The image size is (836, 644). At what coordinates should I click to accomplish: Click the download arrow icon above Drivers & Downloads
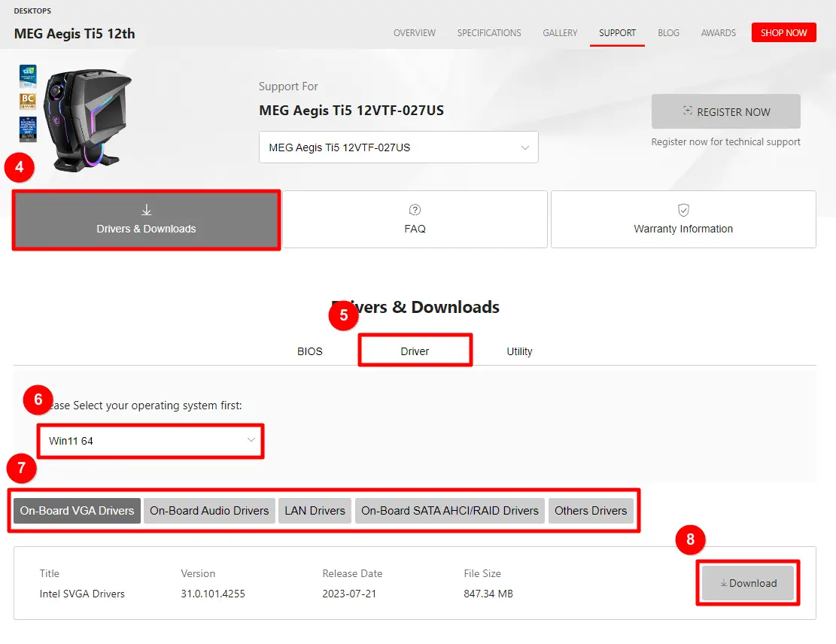[x=147, y=210]
